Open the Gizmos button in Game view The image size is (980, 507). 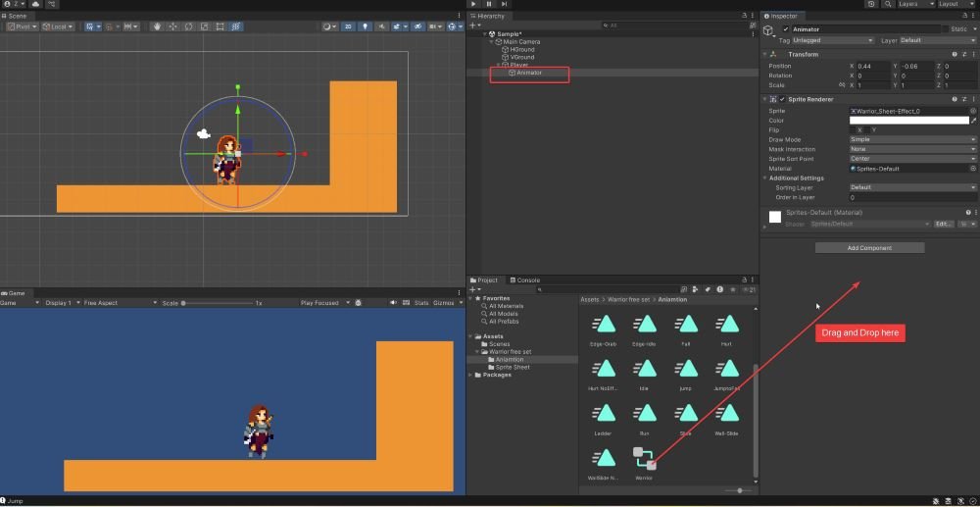(x=443, y=303)
